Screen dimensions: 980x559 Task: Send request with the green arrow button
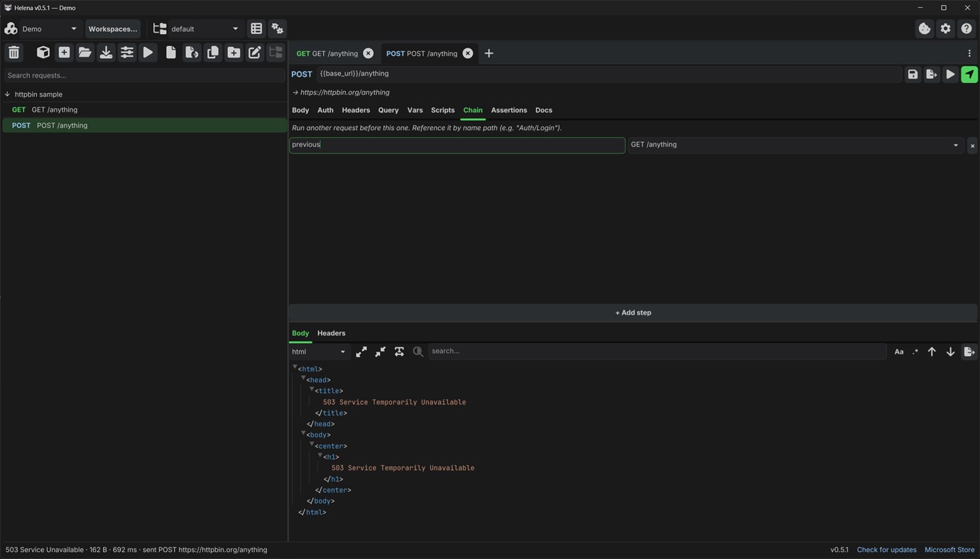pos(969,74)
